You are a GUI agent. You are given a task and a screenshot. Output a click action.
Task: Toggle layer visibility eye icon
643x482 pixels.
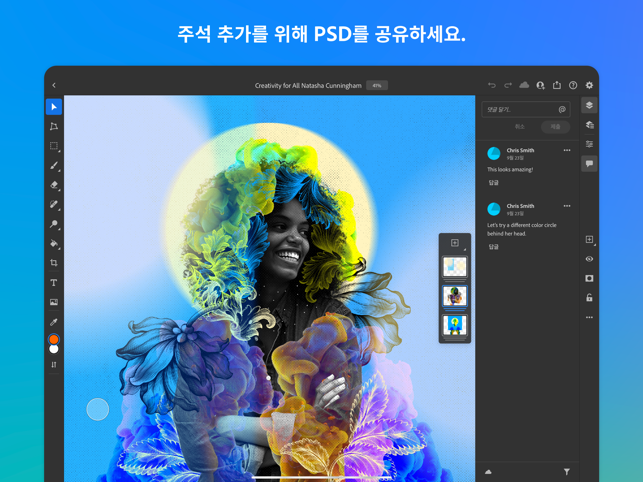(589, 259)
